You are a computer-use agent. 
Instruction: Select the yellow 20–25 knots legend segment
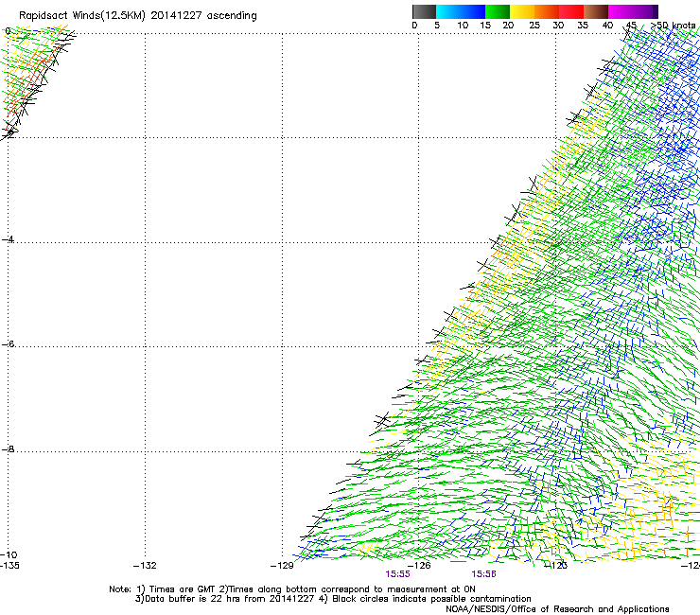click(522, 11)
